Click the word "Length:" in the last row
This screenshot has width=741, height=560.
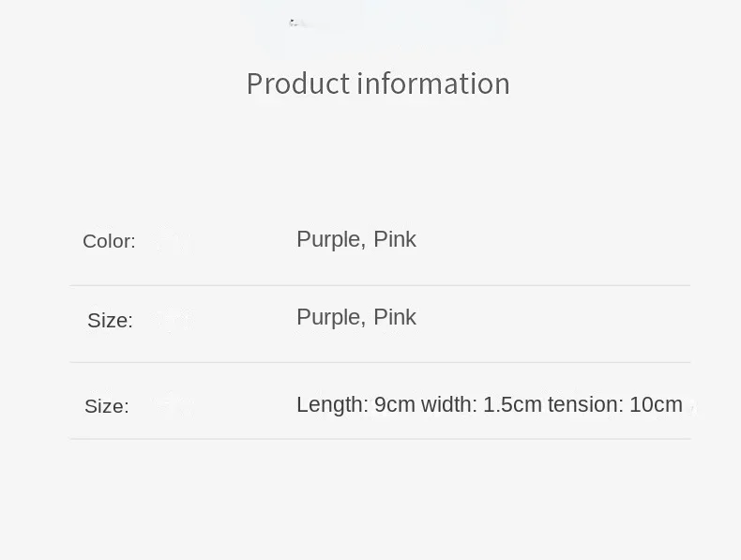coord(332,404)
